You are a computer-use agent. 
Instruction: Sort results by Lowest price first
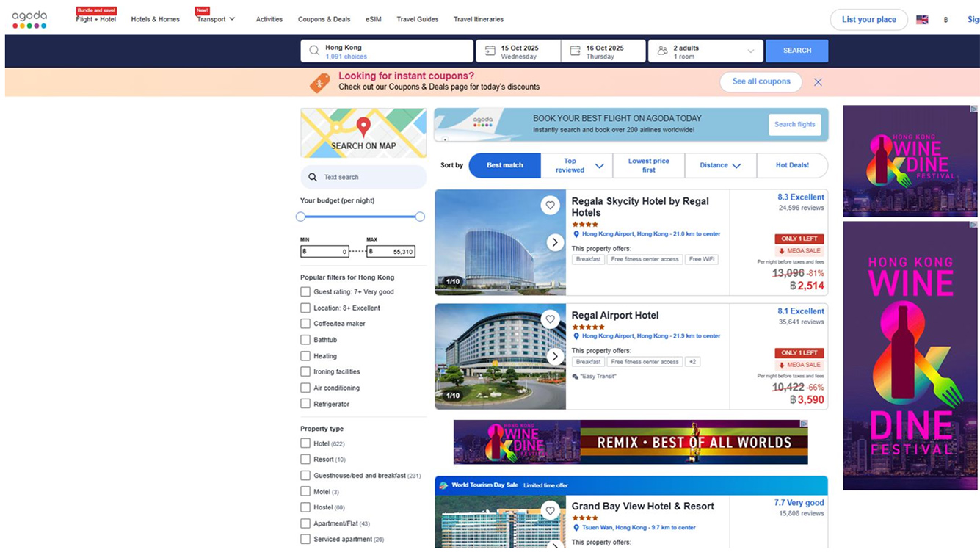[x=648, y=166]
